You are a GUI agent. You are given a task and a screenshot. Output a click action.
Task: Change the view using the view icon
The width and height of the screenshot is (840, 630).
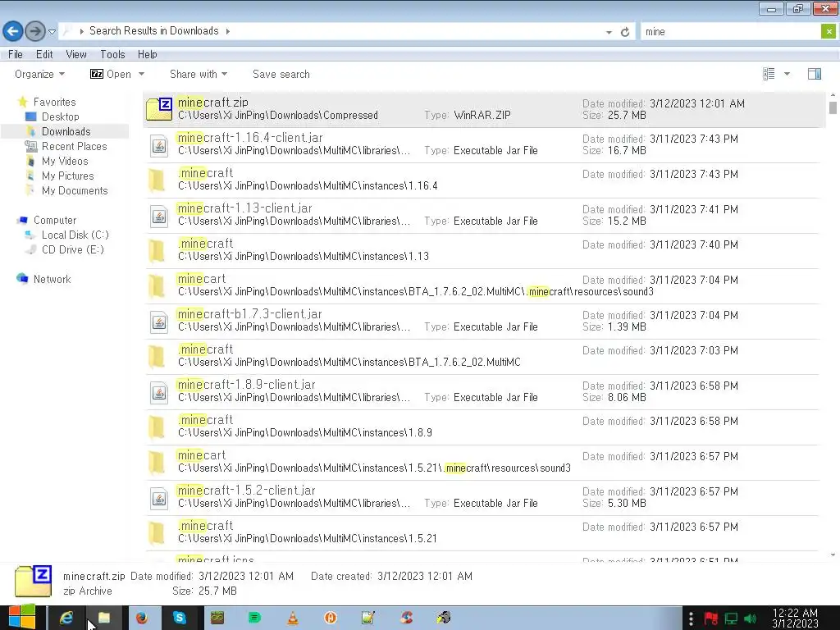pyautogui.click(x=769, y=74)
